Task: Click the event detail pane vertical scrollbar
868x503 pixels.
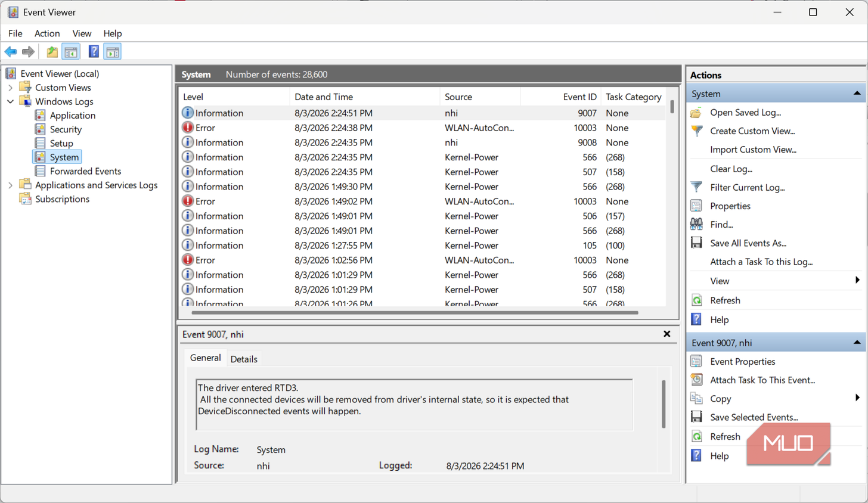Action: [x=664, y=404]
